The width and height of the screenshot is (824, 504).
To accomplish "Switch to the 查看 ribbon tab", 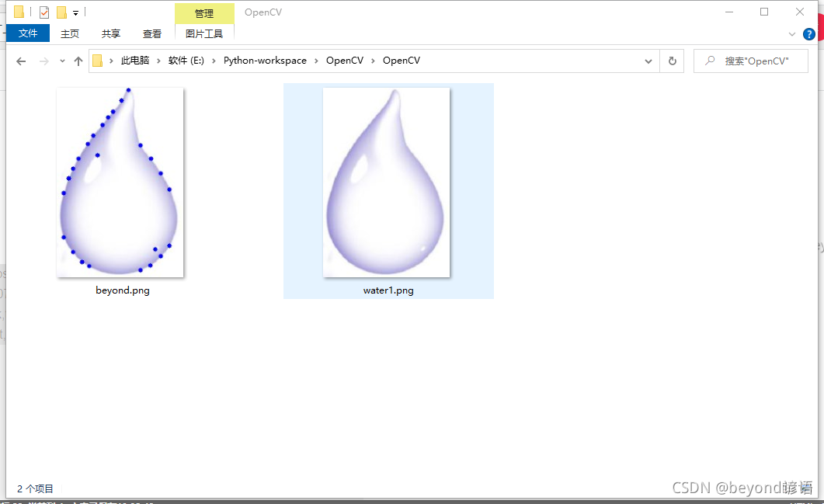I will (x=152, y=33).
